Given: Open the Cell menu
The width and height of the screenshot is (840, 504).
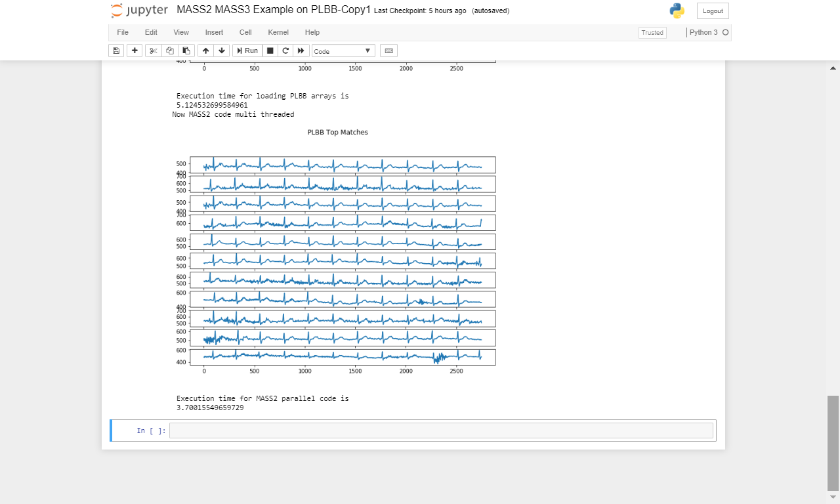Looking at the screenshot, I should click(245, 32).
